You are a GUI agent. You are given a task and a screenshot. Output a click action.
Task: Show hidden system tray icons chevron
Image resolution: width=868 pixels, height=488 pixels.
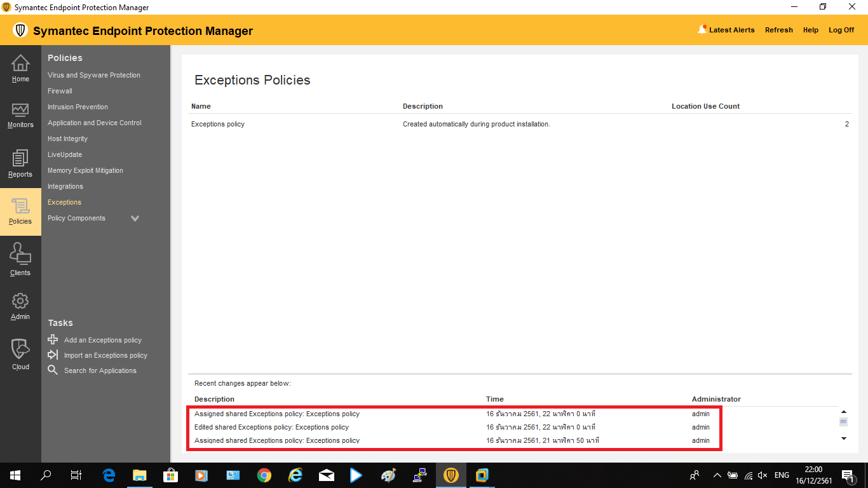point(717,475)
